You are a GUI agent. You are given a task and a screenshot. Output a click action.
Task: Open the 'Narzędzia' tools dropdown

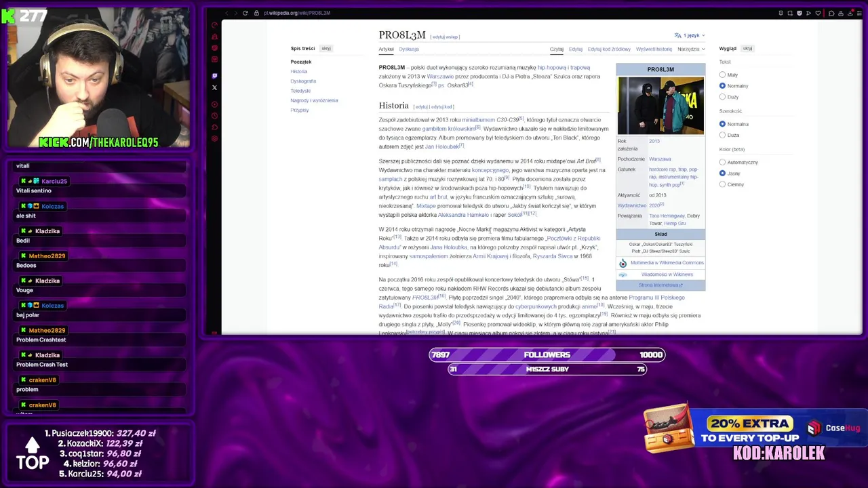691,49
